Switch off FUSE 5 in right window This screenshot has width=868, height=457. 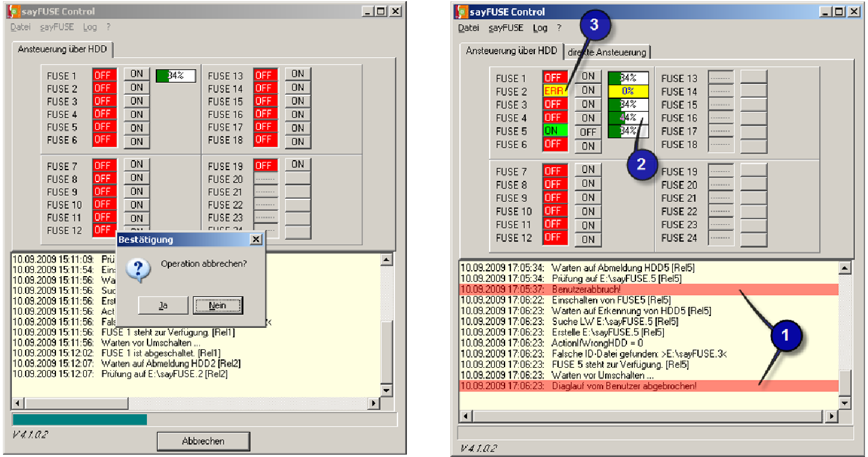[588, 132]
